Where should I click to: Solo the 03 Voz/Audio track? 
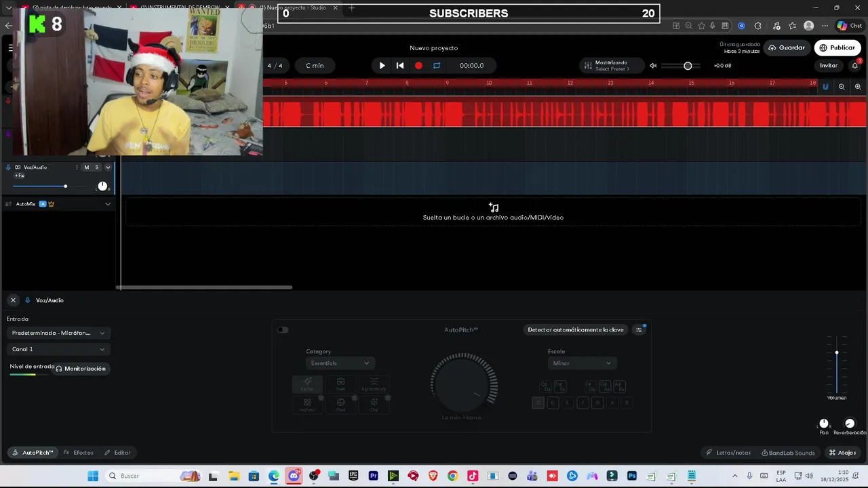[x=97, y=167]
